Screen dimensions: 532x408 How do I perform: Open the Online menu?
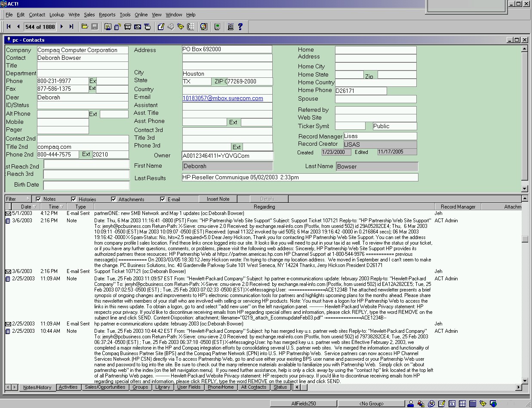pyautogui.click(x=141, y=15)
